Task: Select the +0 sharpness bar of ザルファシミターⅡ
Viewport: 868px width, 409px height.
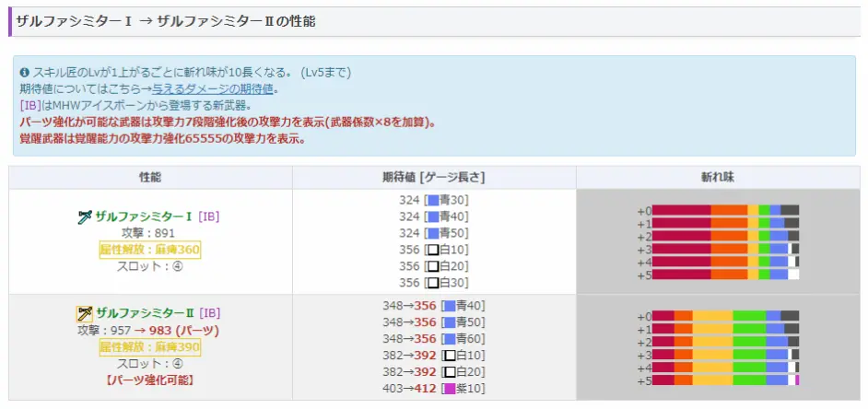Action: (725, 316)
